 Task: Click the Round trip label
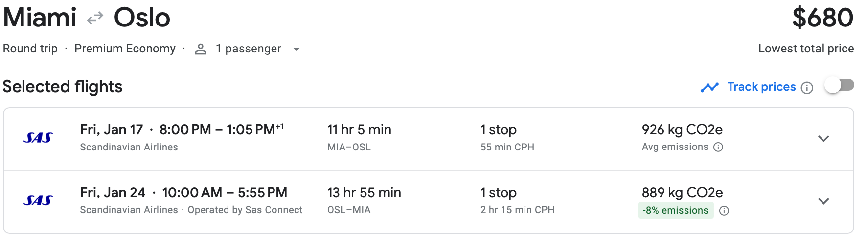pyautogui.click(x=30, y=49)
